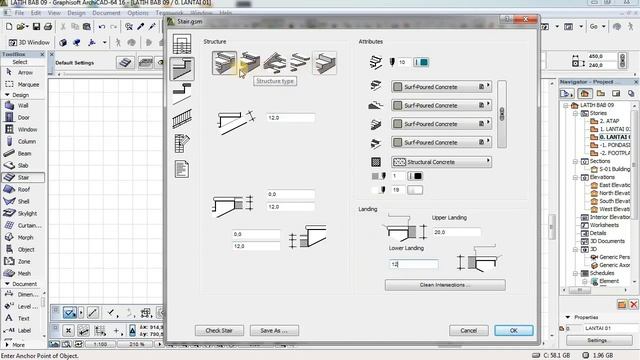Open the tread settings tab in Stair dialog

[182, 93]
